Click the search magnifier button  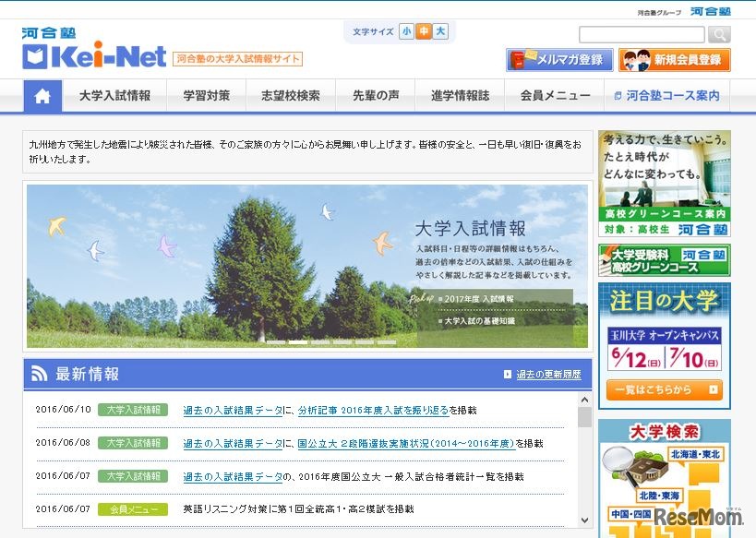pos(719,34)
